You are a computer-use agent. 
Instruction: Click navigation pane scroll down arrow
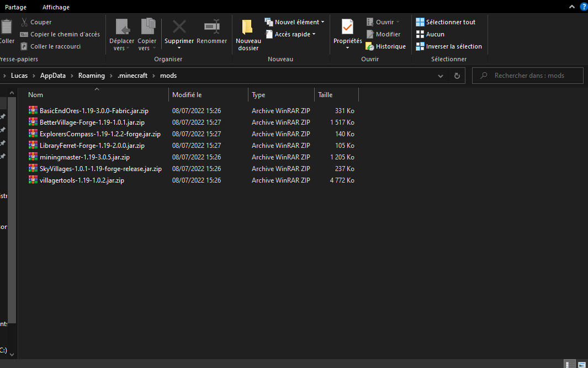tap(12, 354)
